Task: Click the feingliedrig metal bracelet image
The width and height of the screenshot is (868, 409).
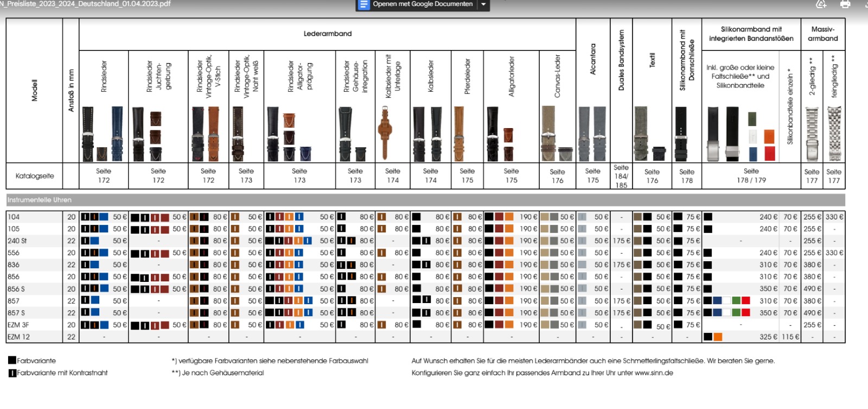Action: click(x=834, y=134)
